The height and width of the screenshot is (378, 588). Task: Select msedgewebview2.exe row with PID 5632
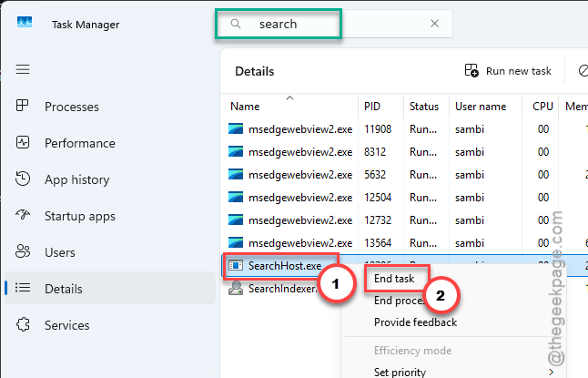(x=404, y=175)
